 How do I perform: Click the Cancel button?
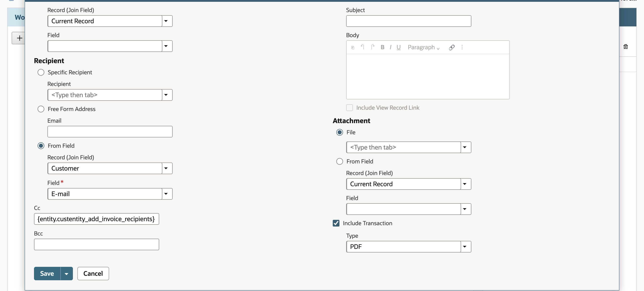[93, 273]
